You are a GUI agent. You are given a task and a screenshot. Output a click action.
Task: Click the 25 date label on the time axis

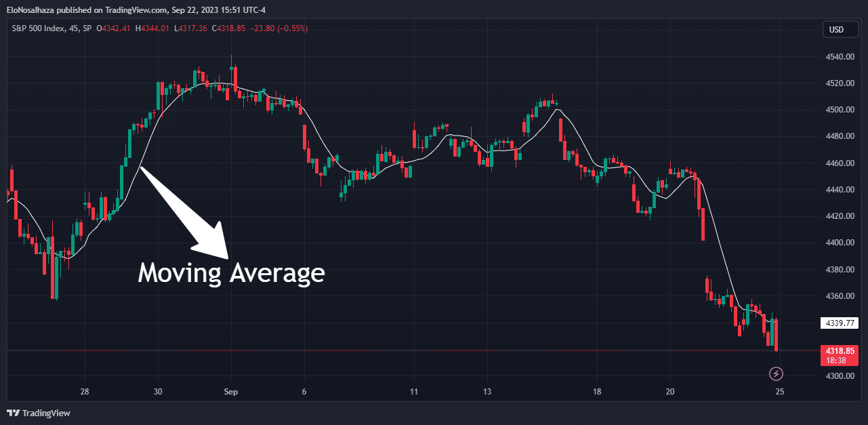point(779,391)
